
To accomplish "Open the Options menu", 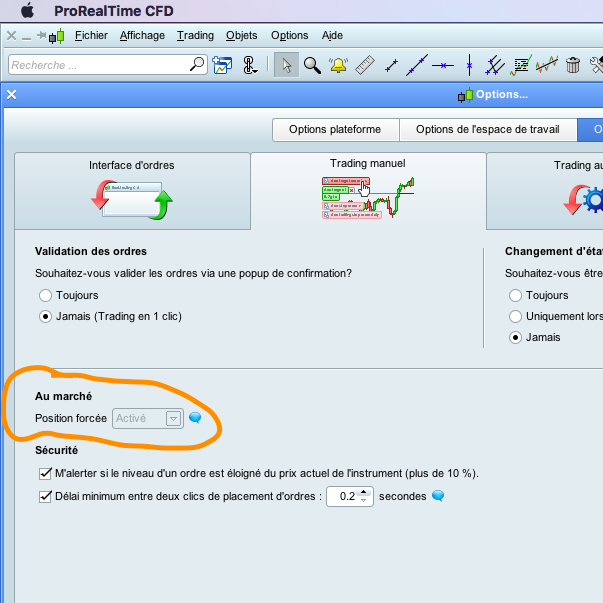I will click(290, 35).
